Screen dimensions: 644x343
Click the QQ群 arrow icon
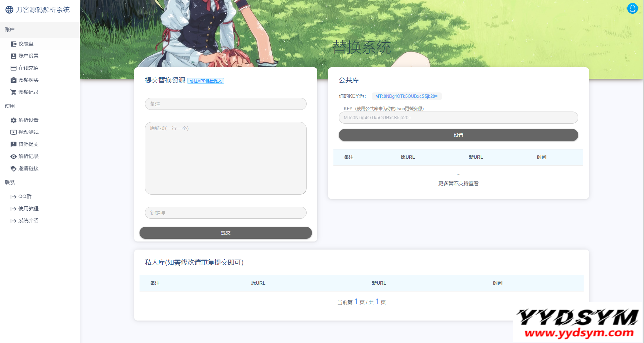click(x=13, y=197)
